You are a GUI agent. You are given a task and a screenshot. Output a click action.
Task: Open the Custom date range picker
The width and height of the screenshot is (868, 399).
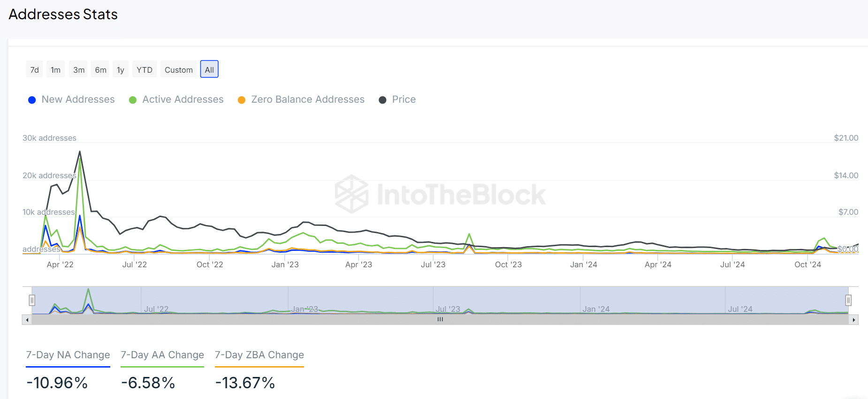click(178, 70)
